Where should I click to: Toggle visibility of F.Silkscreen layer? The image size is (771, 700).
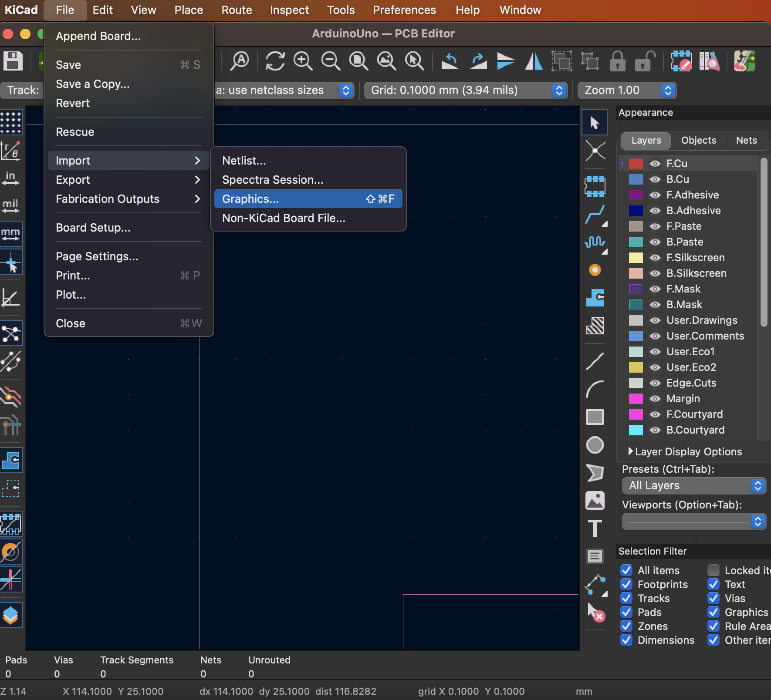655,258
